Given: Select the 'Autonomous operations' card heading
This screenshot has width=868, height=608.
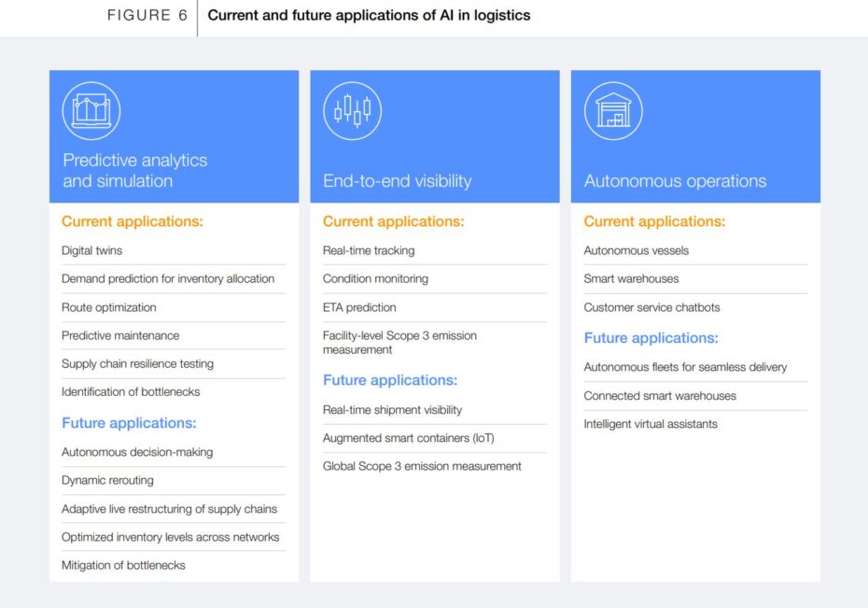Looking at the screenshot, I should tap(675, 181).
